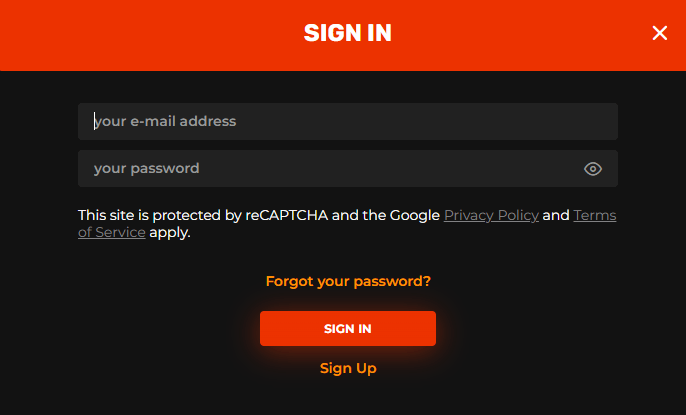Show password using the eye icon

(x=593, y=169)
